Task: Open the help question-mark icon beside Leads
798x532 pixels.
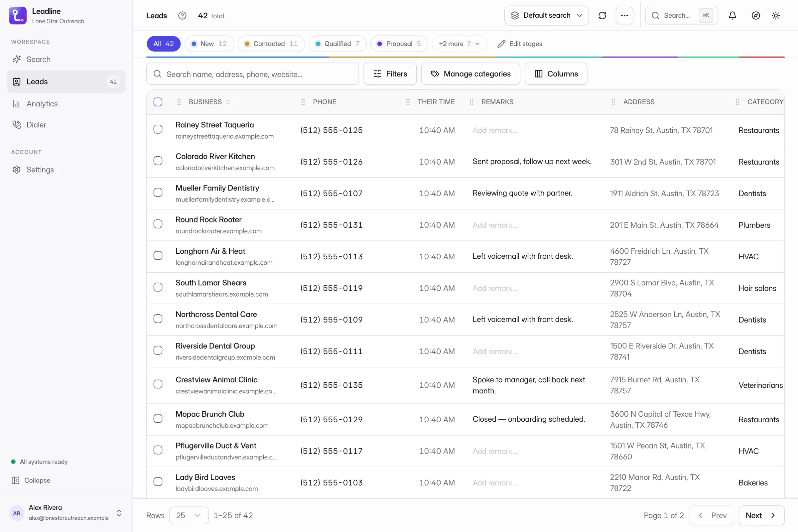Action: click(182, 16)
